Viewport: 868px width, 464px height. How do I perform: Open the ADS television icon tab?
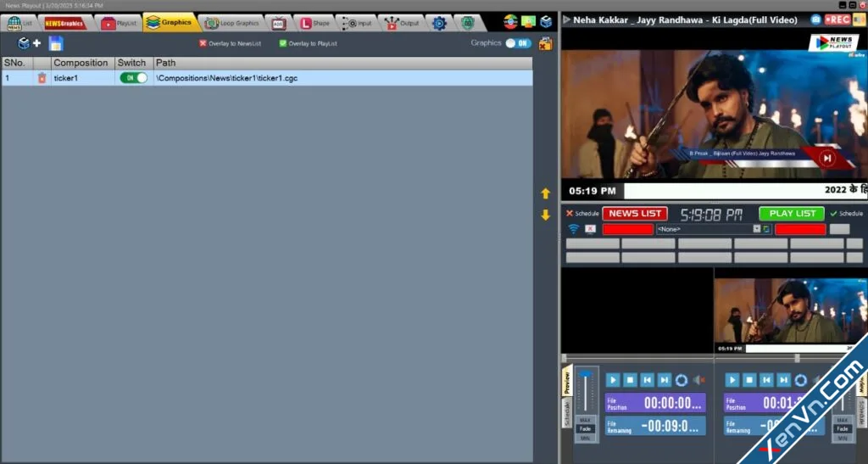point(278,23)
